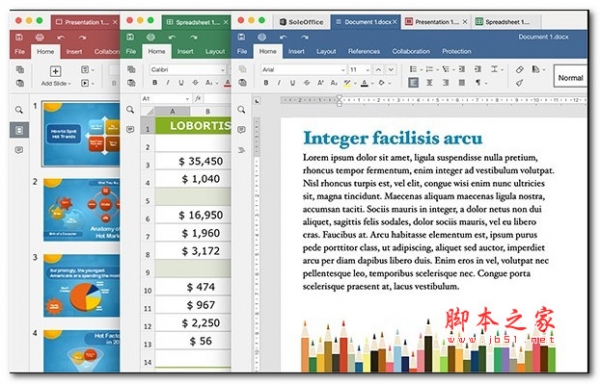Click Print icon in document editor header
The image size is (600, 384).
pyautogui.click(x=262, y=37)
